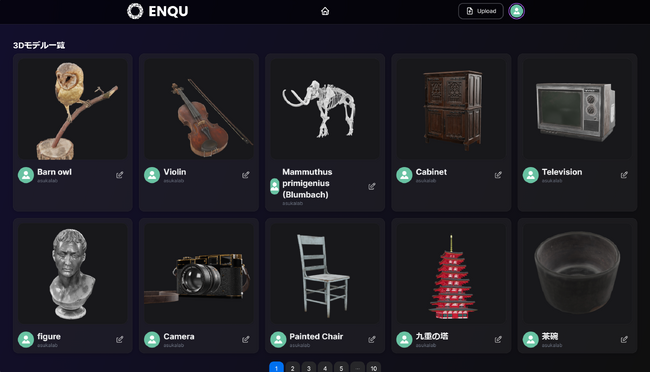Edit the Violin model entry
Image resolution: width=650 pixels, height=373 pixels.
pos(245,175)
